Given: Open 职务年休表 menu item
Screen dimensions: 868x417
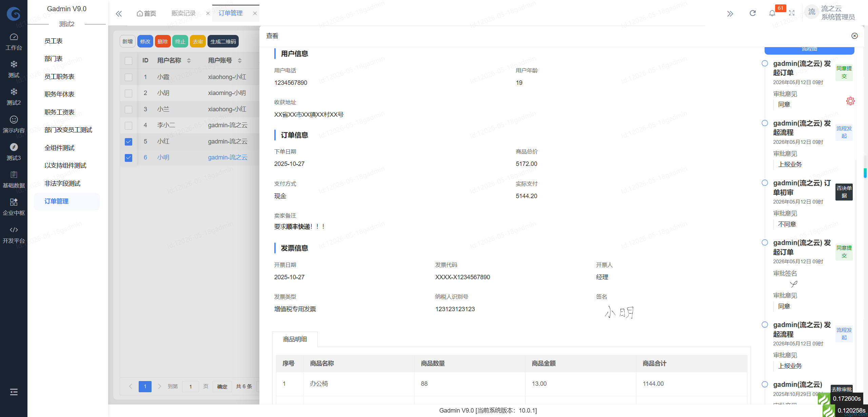Looking at the screenshot, I should click(59, 94).
